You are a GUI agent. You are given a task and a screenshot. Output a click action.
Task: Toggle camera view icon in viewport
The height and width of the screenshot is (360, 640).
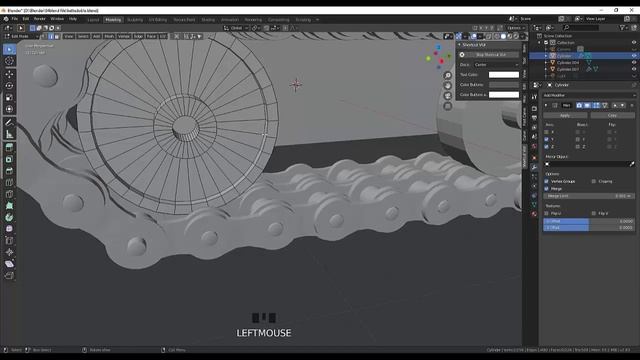coord(448,96)
